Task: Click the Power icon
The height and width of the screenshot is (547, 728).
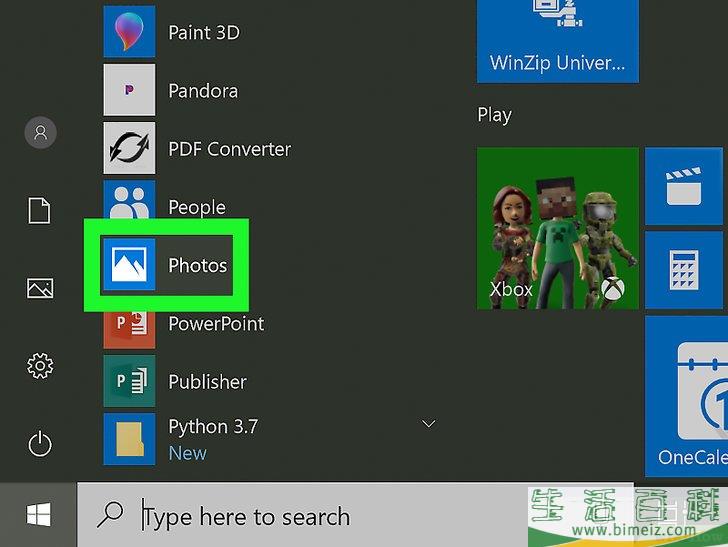Action: [x=40, y=443]
